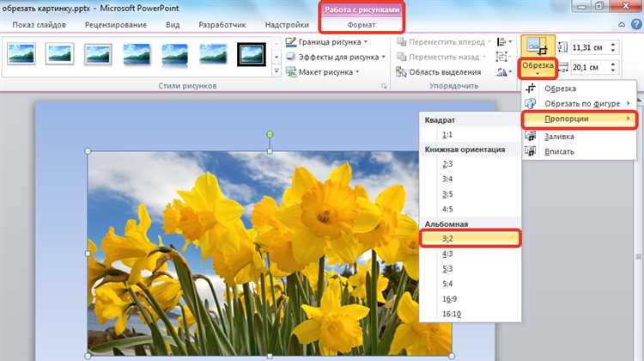644x361 pixels.
Task: Select the 2:3 portrait ratio
Action: click(x=471, y=164)
